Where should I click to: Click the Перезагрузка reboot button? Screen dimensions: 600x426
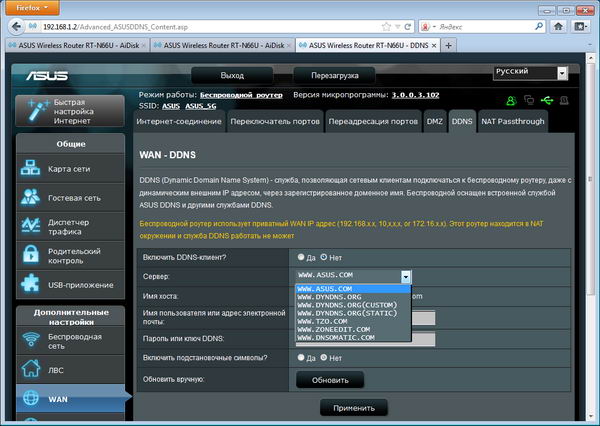point(335,75)
